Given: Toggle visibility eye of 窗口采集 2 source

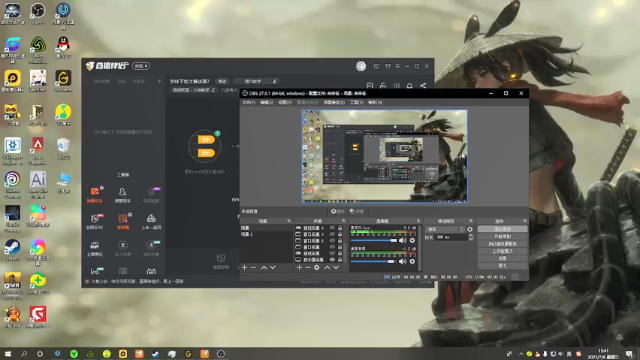Looking at the screenshot, I should coord(332,241).
